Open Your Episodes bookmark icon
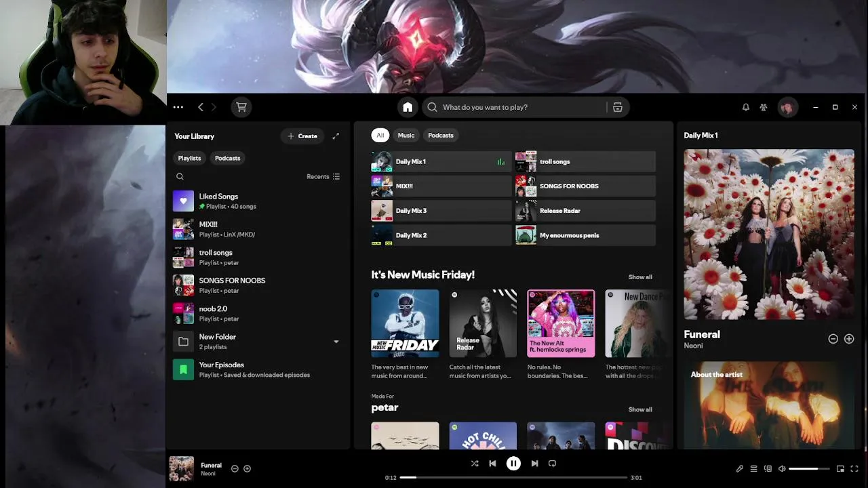 coord(183,369)
